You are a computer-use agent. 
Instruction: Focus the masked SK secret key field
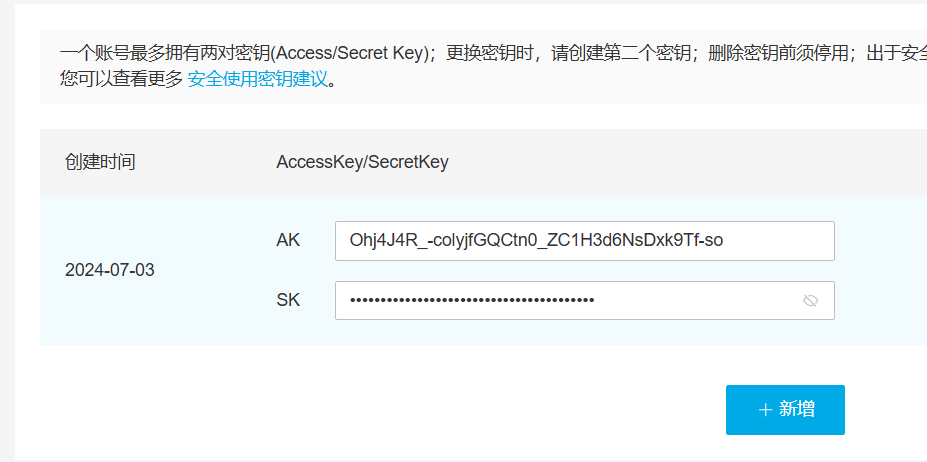tap(585, 301)
